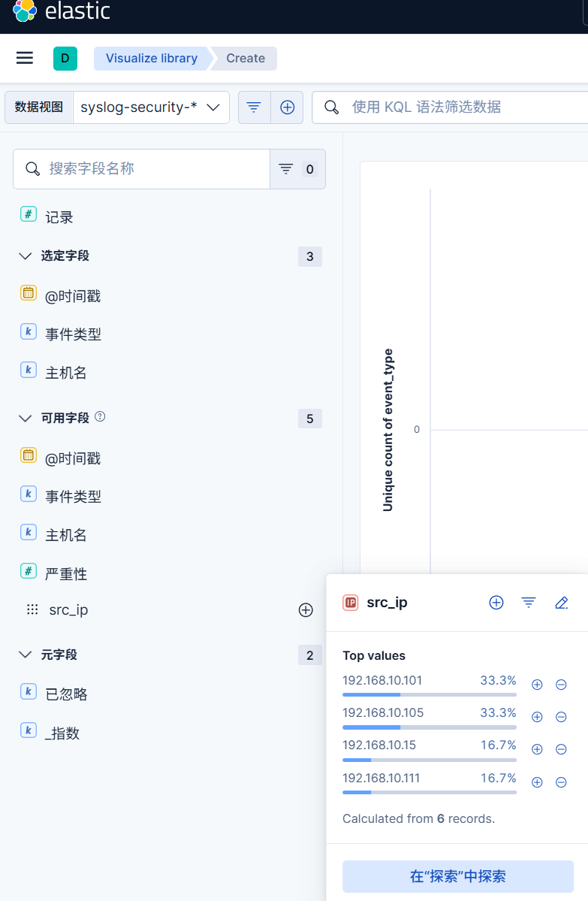The height and width of the screenshot is (901, 588).
Task: Open field type filter button showing 0
Action: [297, 169]
